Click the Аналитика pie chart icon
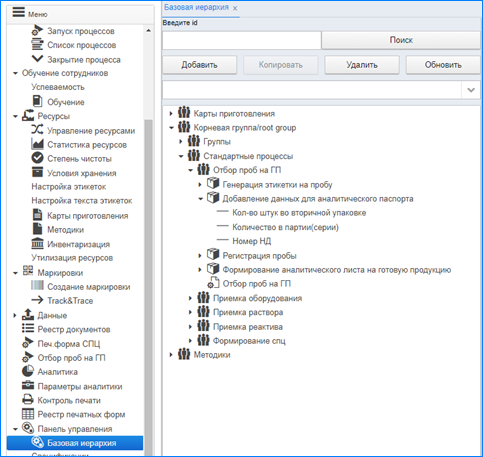Image resolution: width=483 pixels, height=457 pixels. pyautogui.click(x=28, y=371)
